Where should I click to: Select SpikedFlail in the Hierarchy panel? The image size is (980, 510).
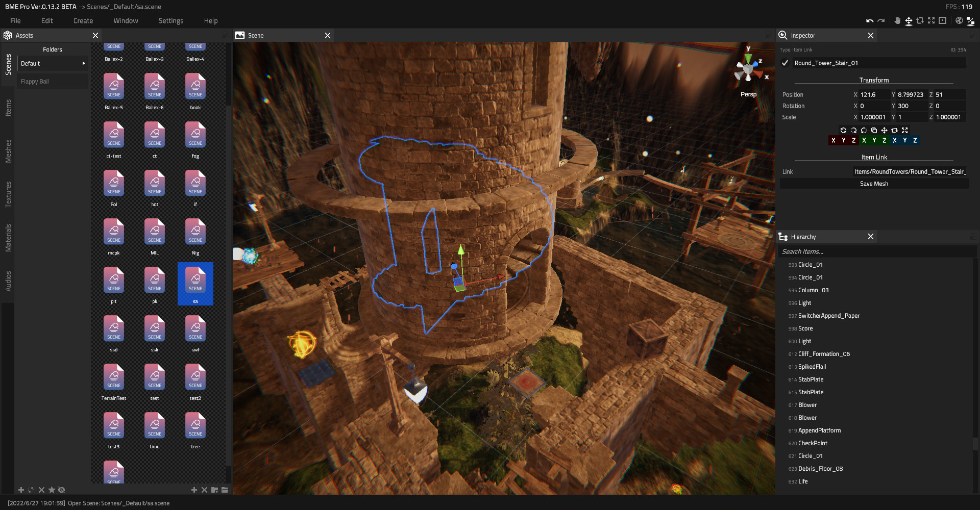(x=812, y=366)
